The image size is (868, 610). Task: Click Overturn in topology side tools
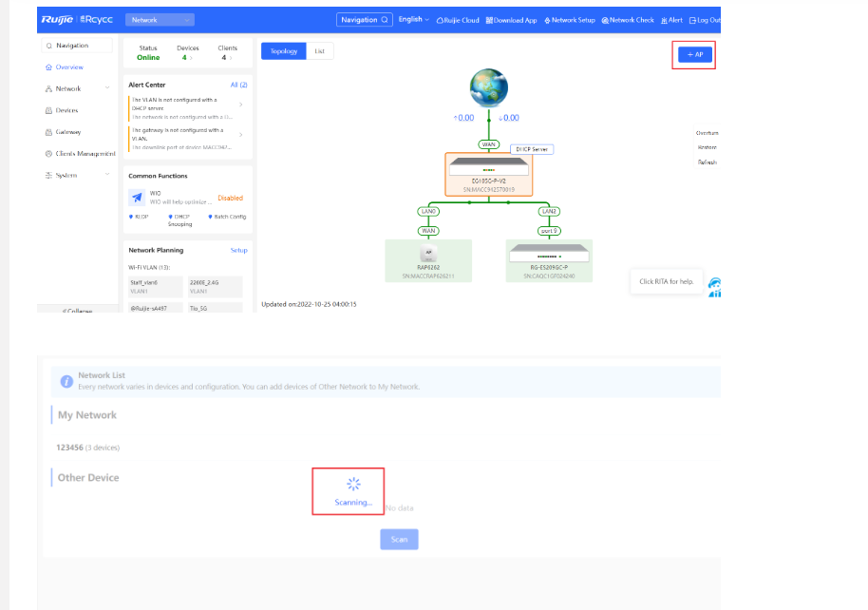707,133
